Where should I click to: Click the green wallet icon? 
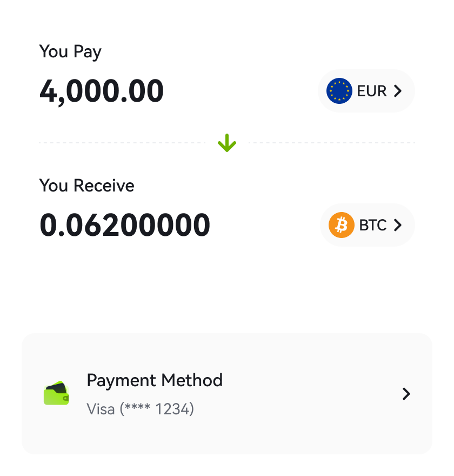(x=56, y=393)
